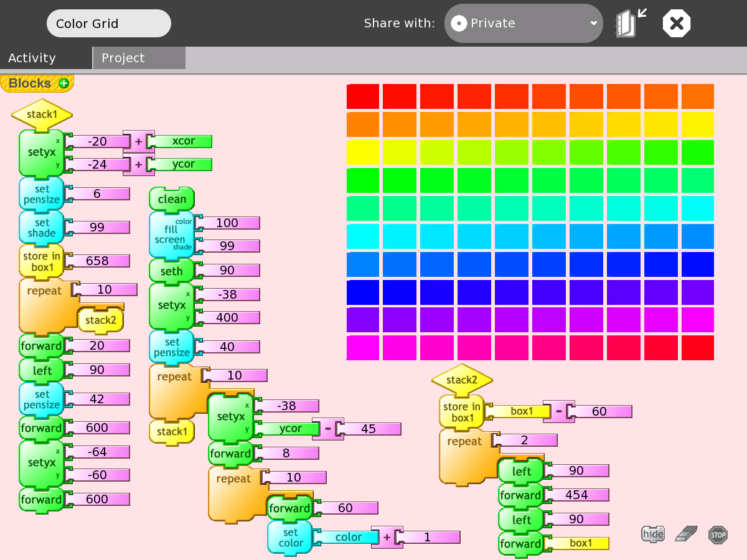The width and height of the screenshot is (747, 560).
Task: Select the green clean block
Action: pyautogui.click(x=172, y=199)
